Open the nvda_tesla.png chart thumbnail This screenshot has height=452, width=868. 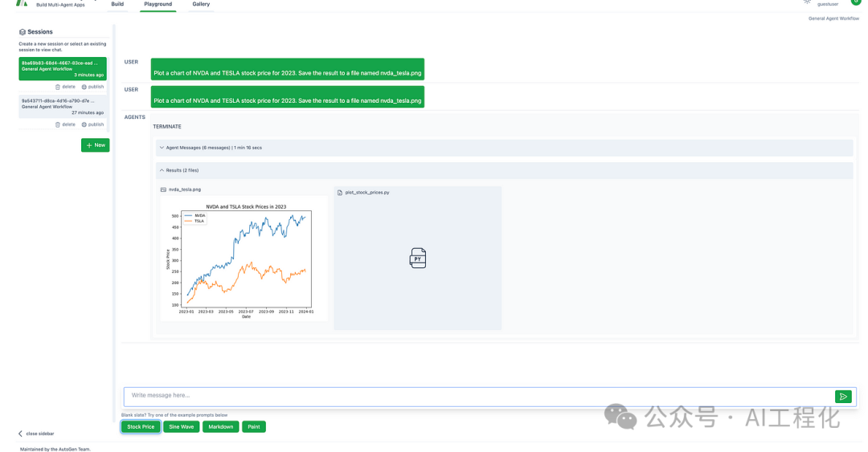tap(244, 259)
